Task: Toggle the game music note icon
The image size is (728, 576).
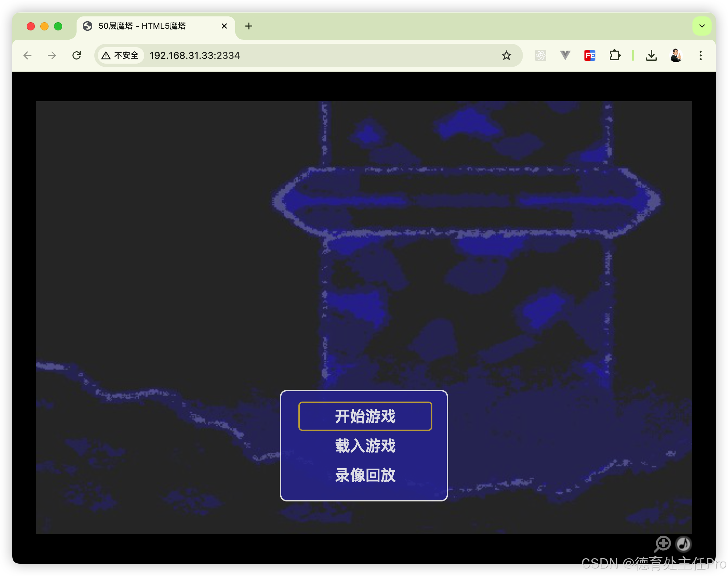Action: tap(684, 544)
